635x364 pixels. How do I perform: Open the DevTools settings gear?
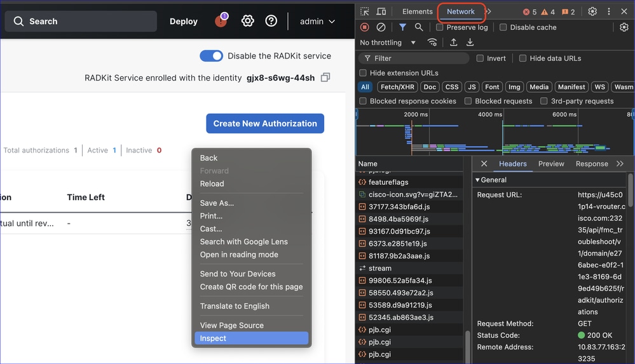click(x=592, y=11)
